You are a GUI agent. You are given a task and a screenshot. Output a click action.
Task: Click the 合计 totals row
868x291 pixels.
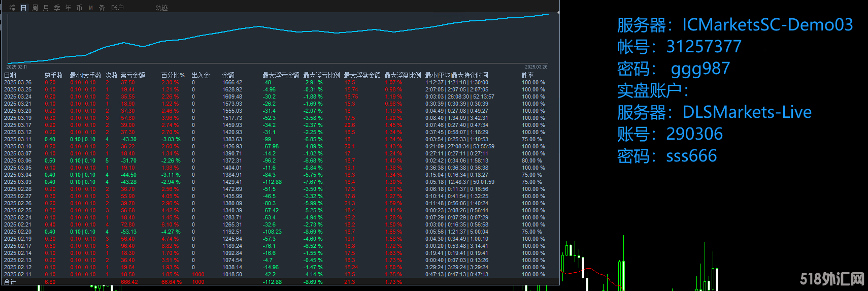click(274, 282)
